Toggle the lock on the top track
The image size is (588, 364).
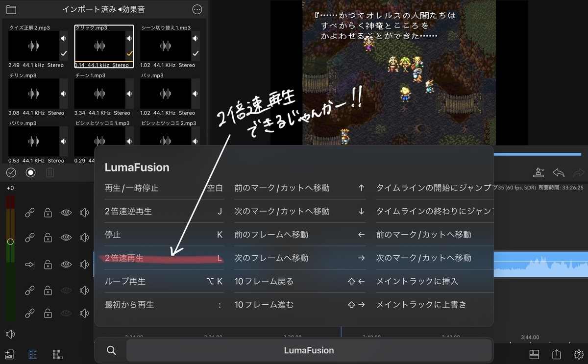click(x=48, y=212)
